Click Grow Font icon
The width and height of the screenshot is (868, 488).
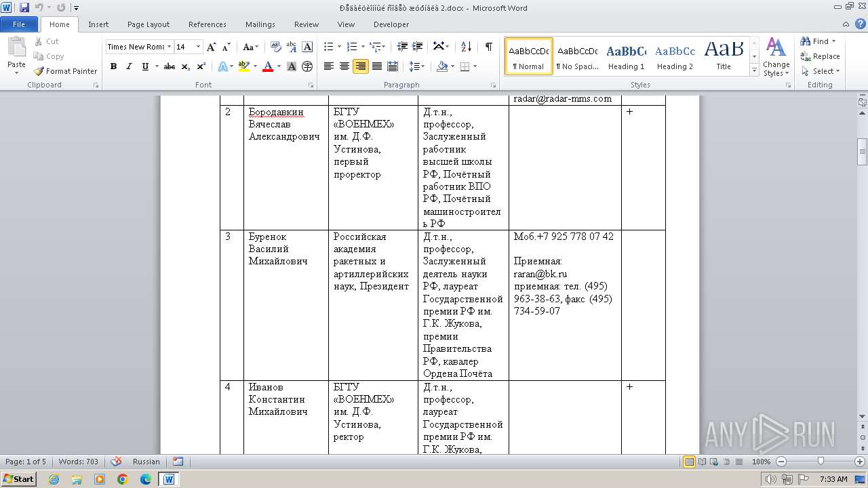click(212, 47)
